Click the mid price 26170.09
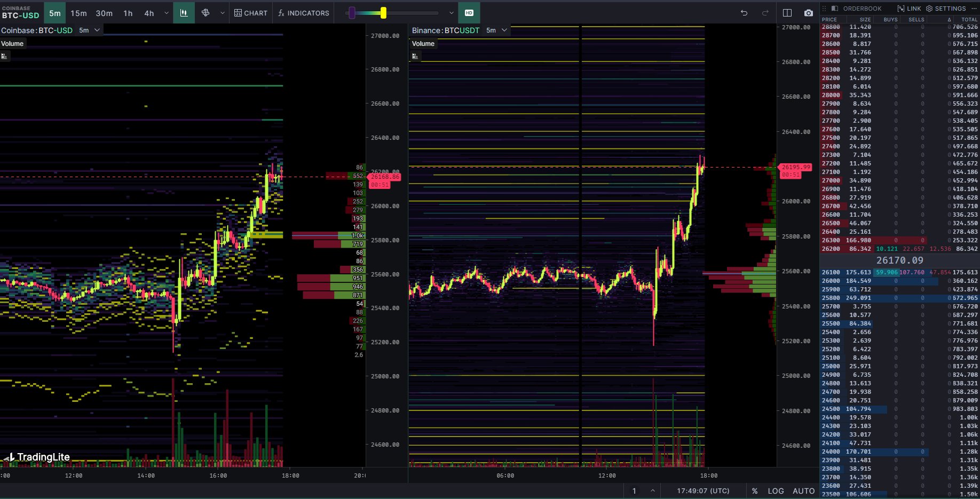Screen dimensions: 980x499 [x=899, y=260]
